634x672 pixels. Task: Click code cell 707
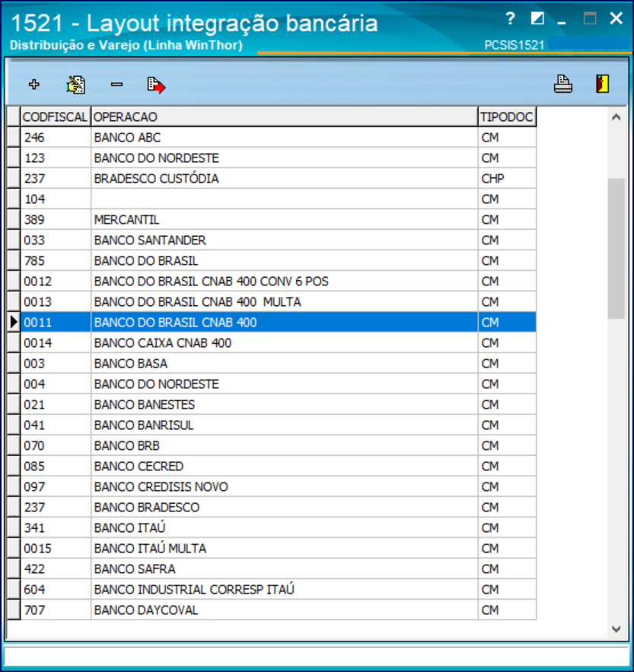(56, 610)
